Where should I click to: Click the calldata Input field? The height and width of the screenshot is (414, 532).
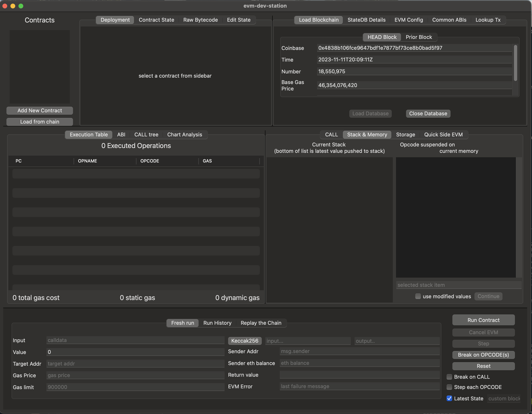coord(135,340)
